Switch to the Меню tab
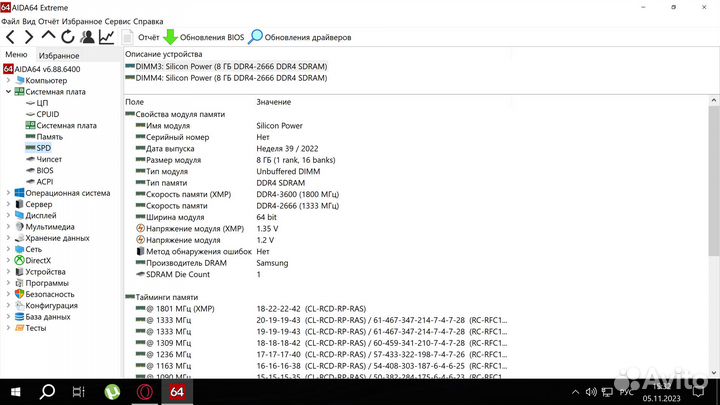This screenshot has height=405, width=720. pyautogui.click(x=17, y=54)
